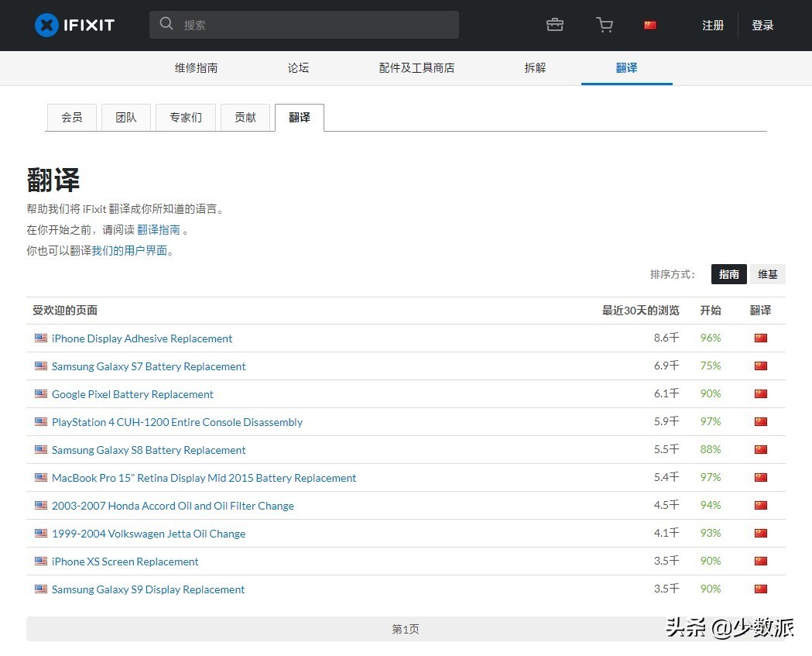812x656 pixels.
Task: Switch to the 团队 tab
Action: click(x=125, y=117)
